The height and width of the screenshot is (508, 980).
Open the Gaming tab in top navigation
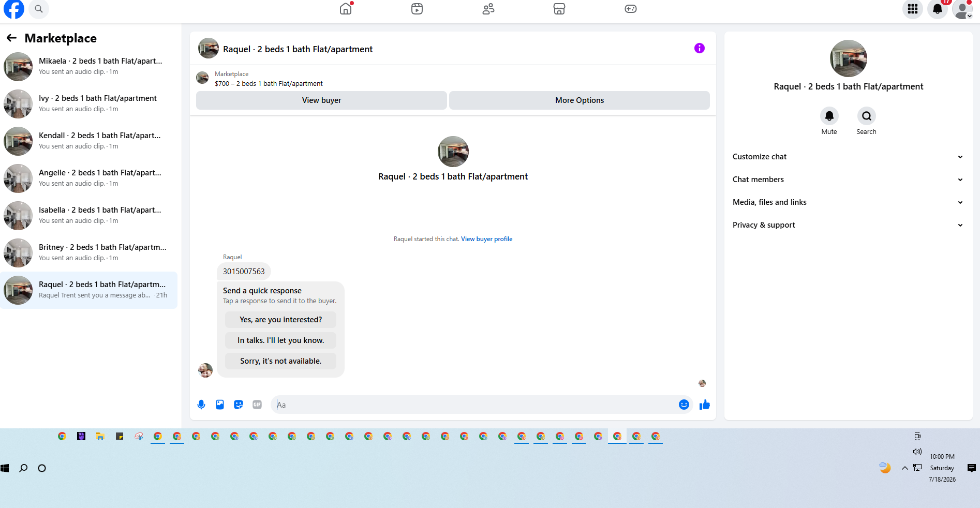631,9
